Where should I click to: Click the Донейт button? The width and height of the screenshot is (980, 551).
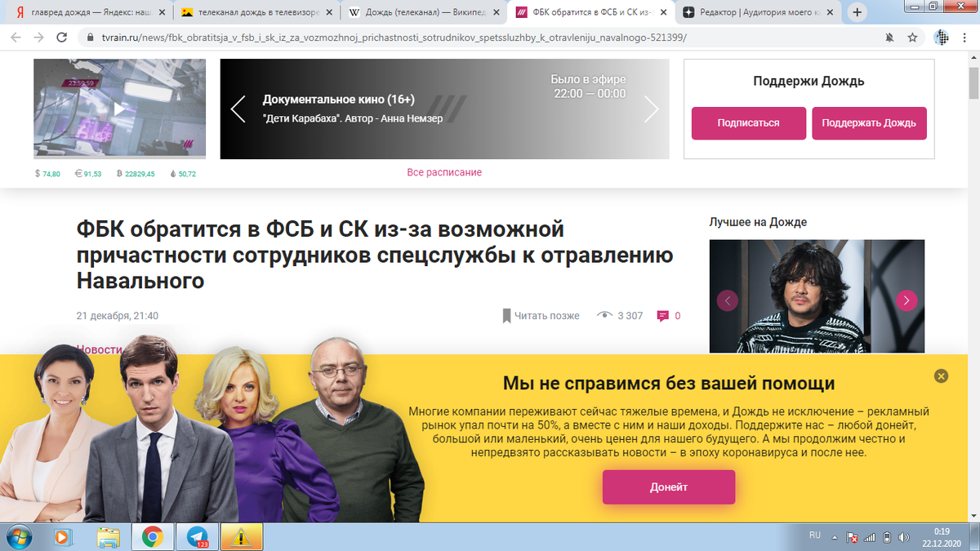pyautogui.click(x=669, y=487)
